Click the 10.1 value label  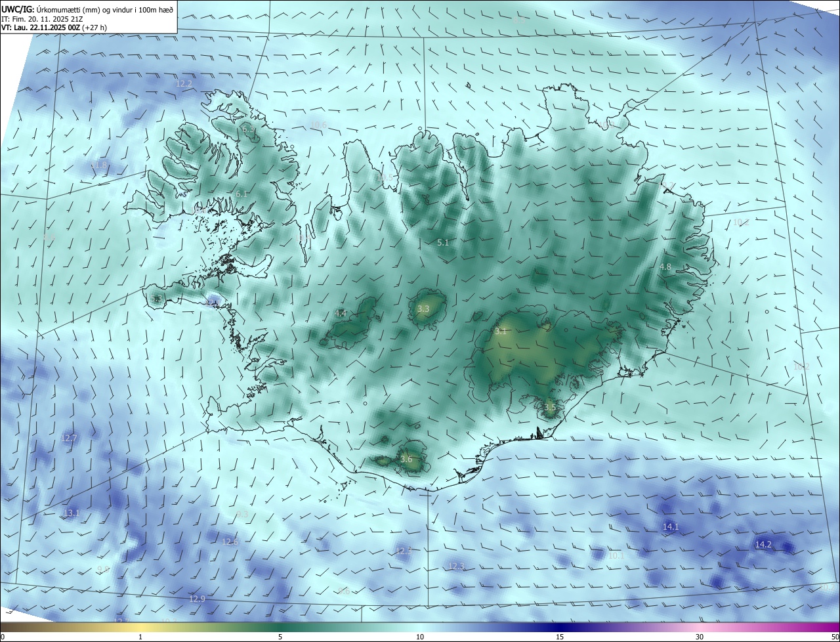tap(616, 555)
